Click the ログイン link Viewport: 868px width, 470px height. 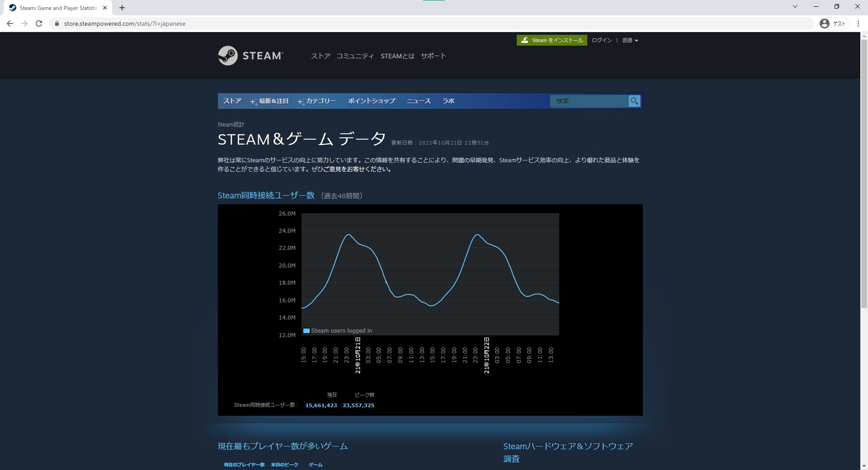coord(602,40)
